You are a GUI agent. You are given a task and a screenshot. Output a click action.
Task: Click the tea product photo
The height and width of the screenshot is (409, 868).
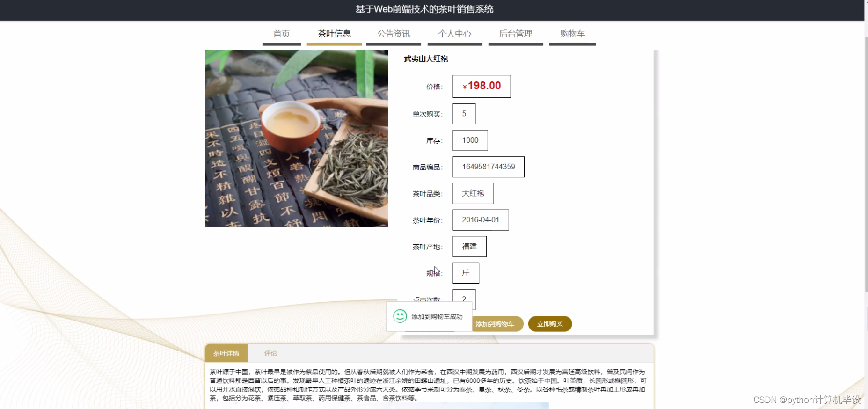297,139
